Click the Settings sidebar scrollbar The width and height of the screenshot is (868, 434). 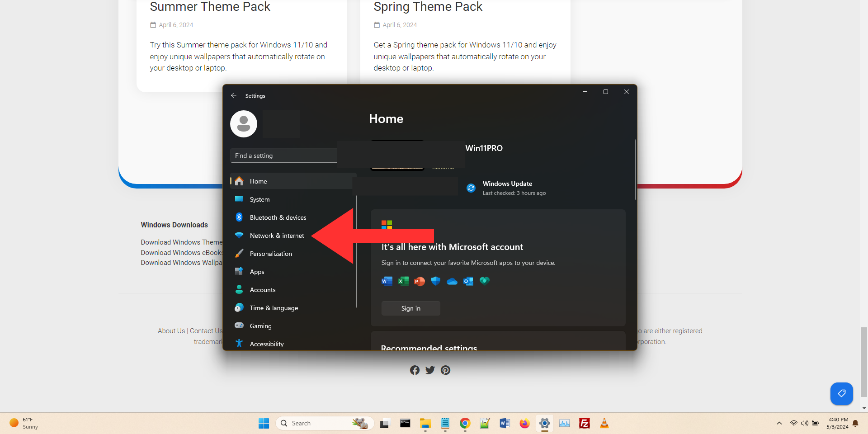point(356,251)
